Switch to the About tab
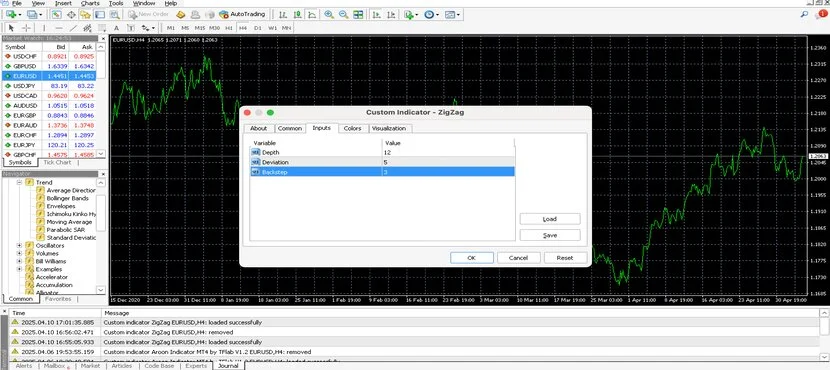The width and height of the screenshot is (830, 370). pos(258,129)
